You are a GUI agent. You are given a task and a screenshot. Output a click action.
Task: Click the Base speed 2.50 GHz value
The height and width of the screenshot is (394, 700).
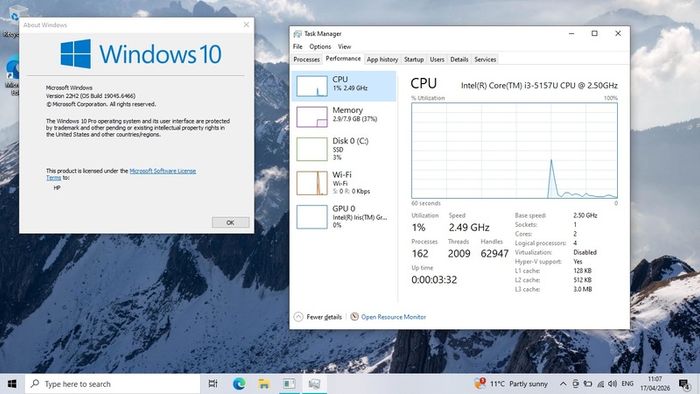[x=585, y=215]
